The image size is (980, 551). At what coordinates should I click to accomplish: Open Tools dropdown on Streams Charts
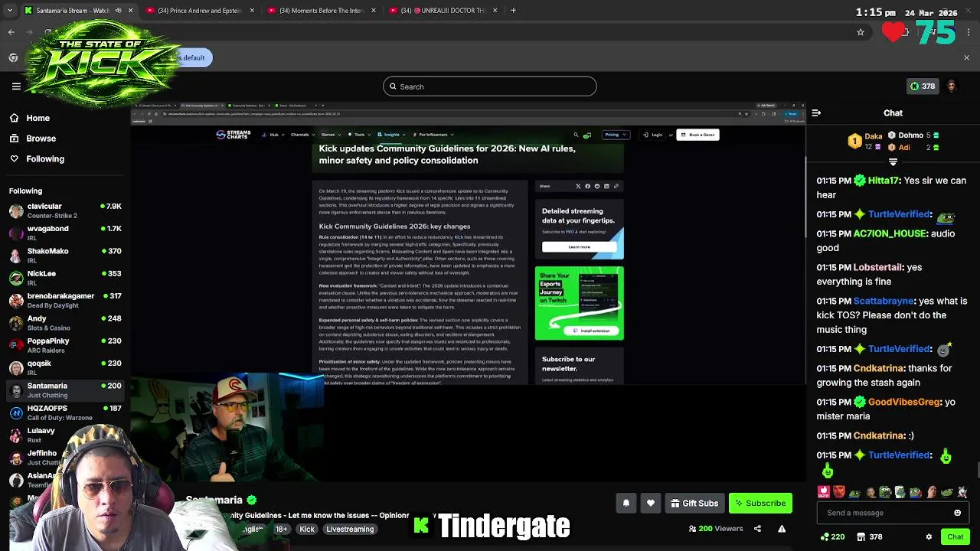[x=358, y=135]
